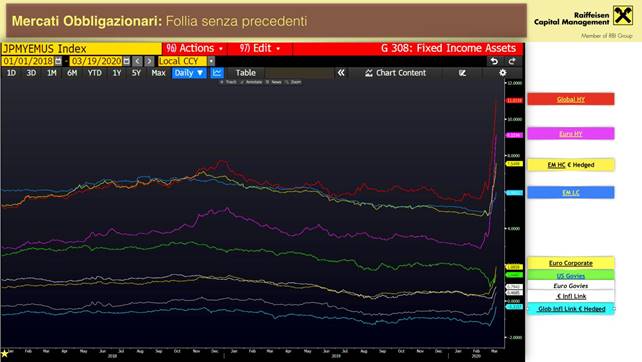The width and height of the screenshot is (642, 362).
Task: Click the JPMYEMUS Index security field
Action: [x=81, y=49]
